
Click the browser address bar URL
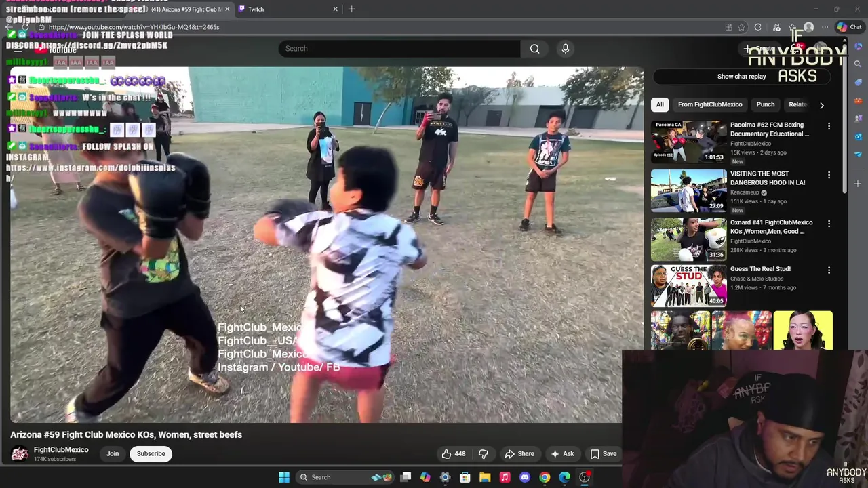[134, 27]
